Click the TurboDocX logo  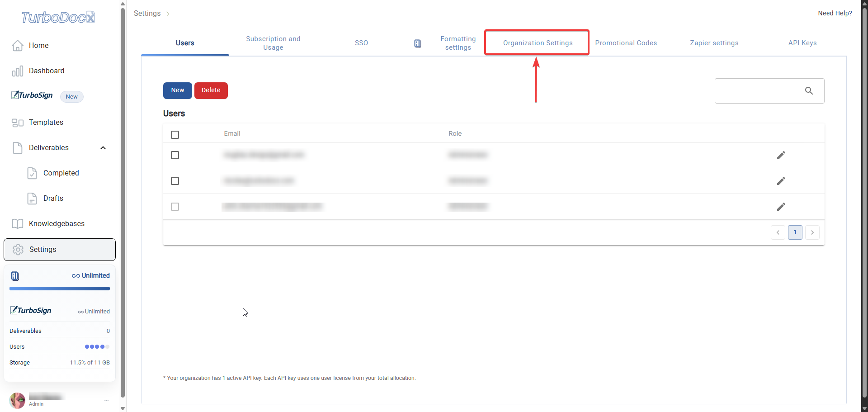coord(58,17)
